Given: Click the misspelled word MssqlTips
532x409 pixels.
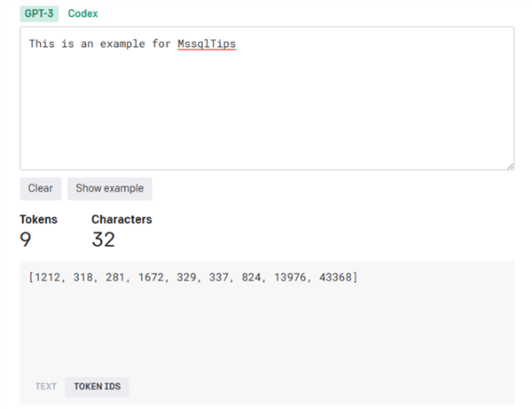Looking at the screenshot, I should coord(207,43).
